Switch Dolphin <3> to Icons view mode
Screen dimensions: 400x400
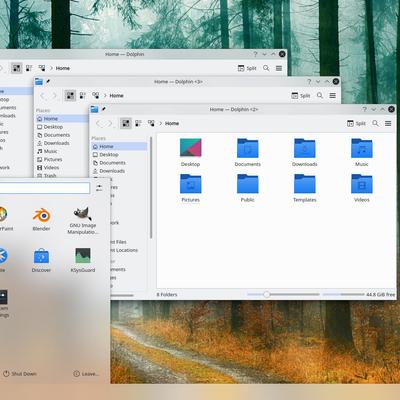tap(70, 96)
